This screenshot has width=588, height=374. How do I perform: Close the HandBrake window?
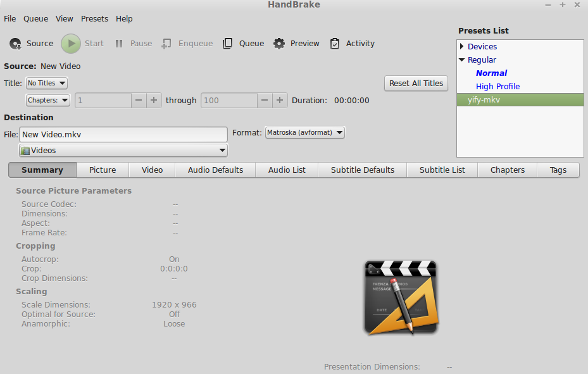point(577,5)
